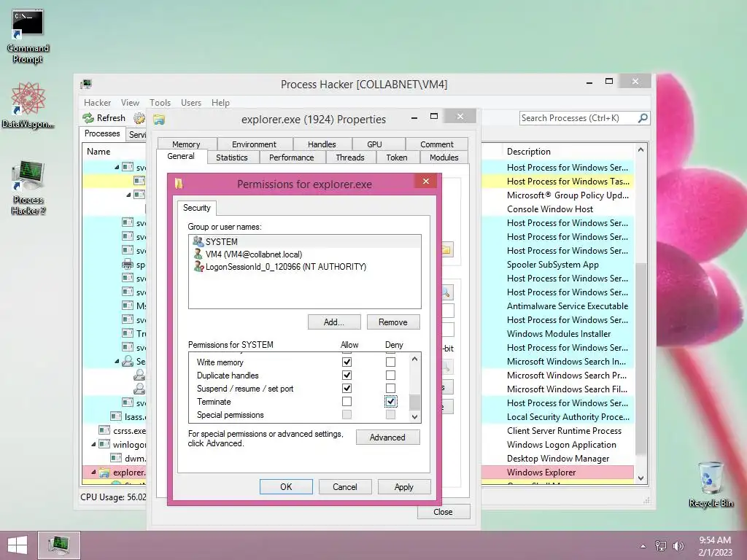Click the folder icon in explorer.exe Properties title
The width and height of the screenshot is (747, 560).
[x=158, y=120]
